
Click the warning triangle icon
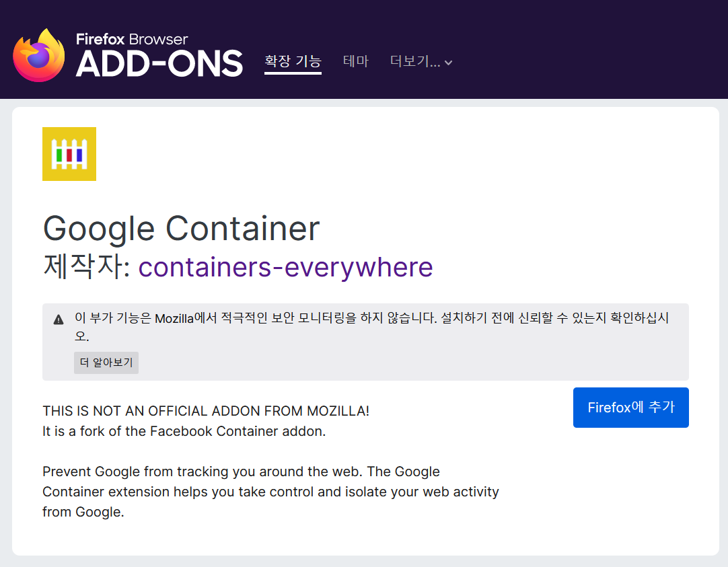(x=59, y=319)
